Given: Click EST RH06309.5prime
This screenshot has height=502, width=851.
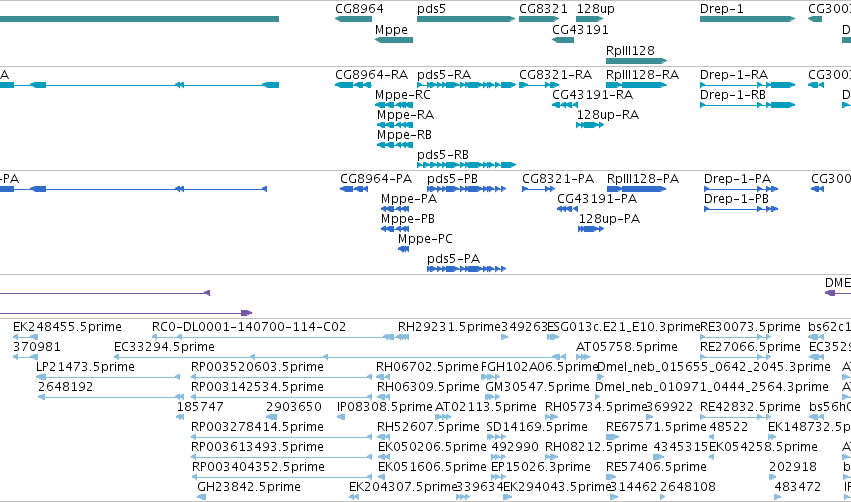Looking at the screenshot, I should tap(428, 387).
